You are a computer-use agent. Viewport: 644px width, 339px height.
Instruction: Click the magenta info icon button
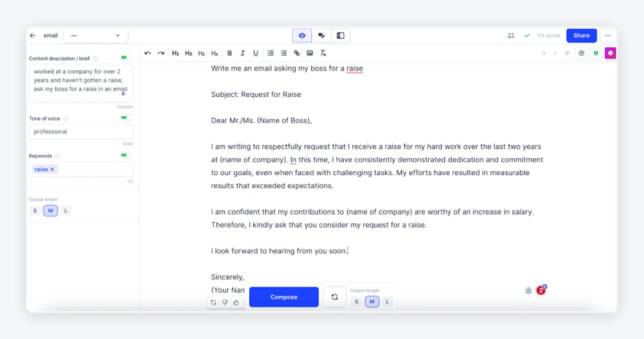click(x=610, y=53)
